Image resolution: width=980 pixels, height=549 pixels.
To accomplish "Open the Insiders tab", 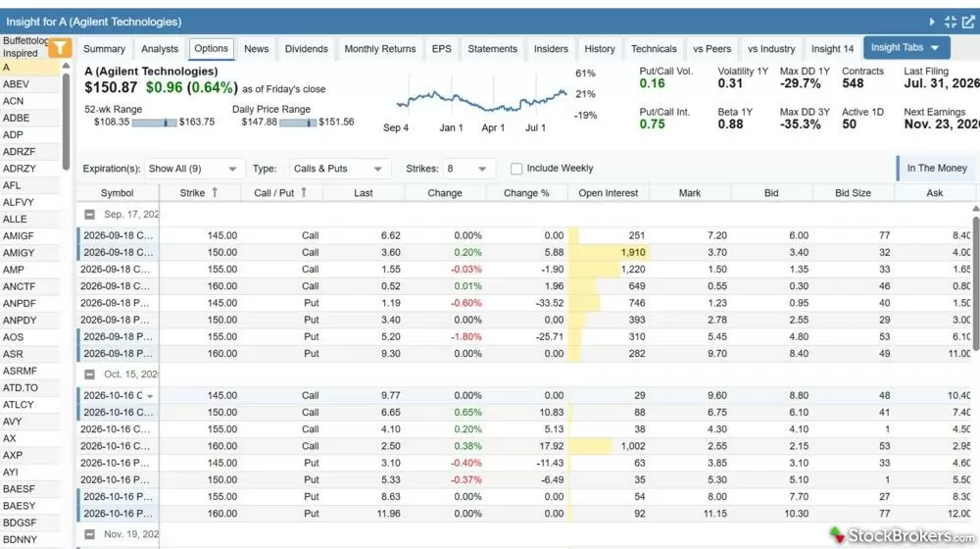I will coord(551,49).
